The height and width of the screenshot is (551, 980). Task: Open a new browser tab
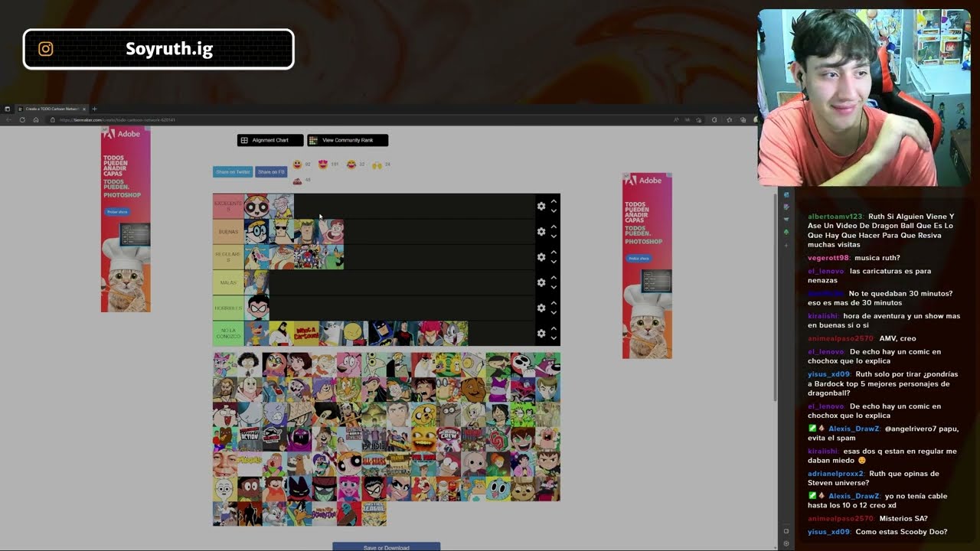(94, 109)
